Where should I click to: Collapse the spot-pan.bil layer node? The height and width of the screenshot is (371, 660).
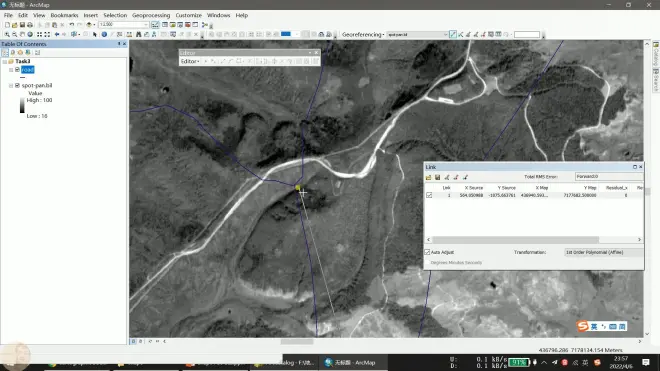point(11,85)
